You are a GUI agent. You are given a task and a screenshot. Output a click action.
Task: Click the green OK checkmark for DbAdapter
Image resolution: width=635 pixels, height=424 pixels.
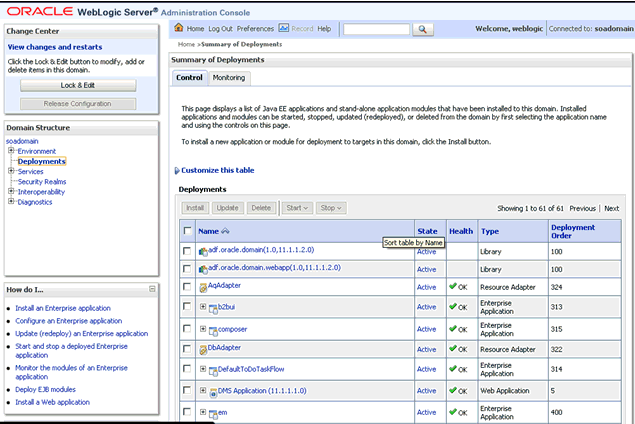453,348
